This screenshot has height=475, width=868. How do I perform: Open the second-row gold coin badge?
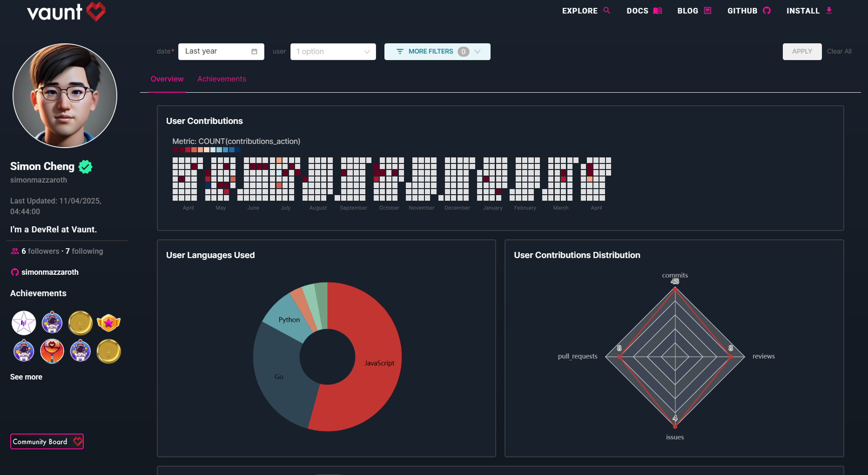tap(108, 351)
